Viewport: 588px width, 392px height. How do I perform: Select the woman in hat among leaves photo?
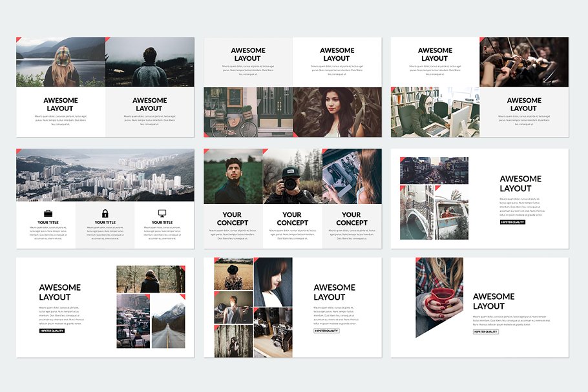point(337,112)
